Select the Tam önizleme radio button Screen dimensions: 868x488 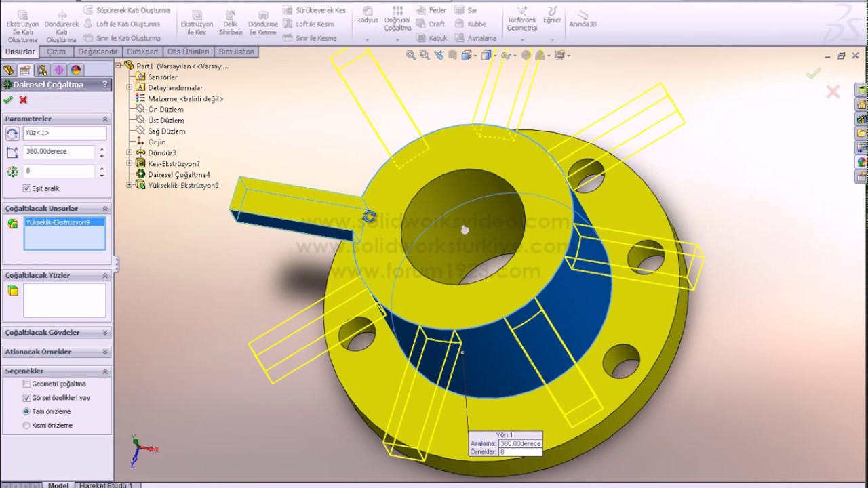tap(26, 411)
